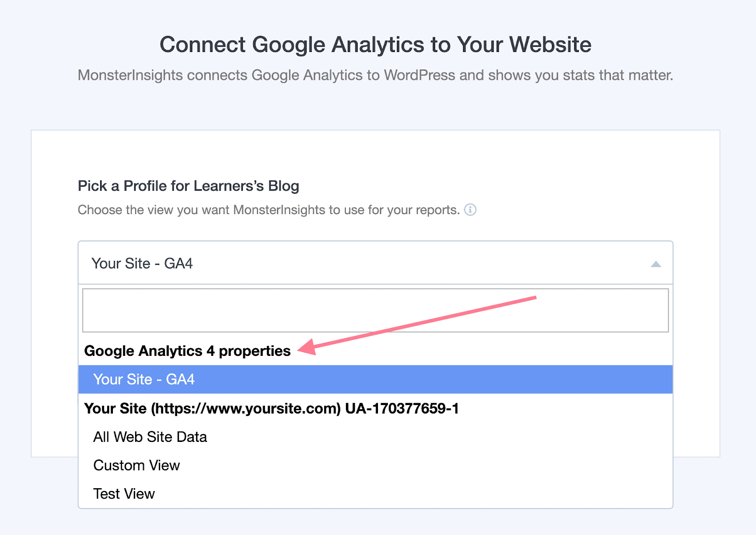The image size is (756, 535).
Task: Click the Google Analytics 4 properties group header
Action: pos(187,351)
